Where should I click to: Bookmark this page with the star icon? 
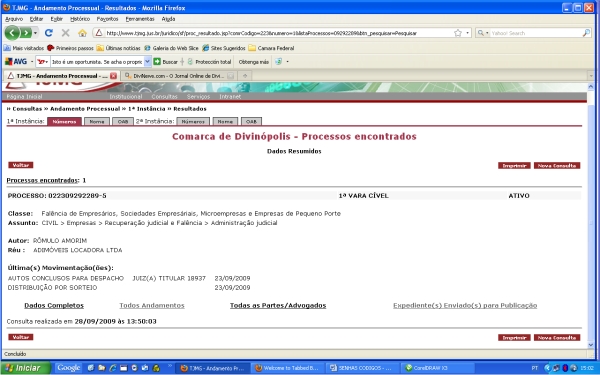pos(458,33)
